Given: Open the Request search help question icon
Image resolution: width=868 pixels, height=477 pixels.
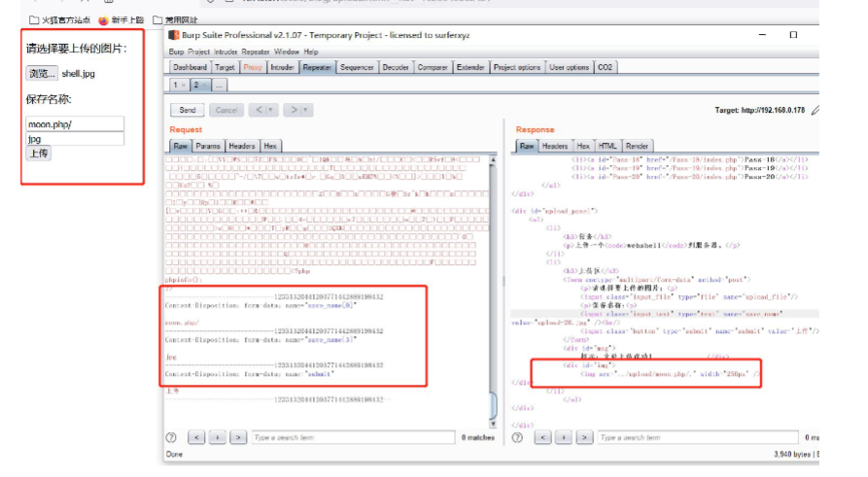Looking at the screenshot, I should pos(171,438).
